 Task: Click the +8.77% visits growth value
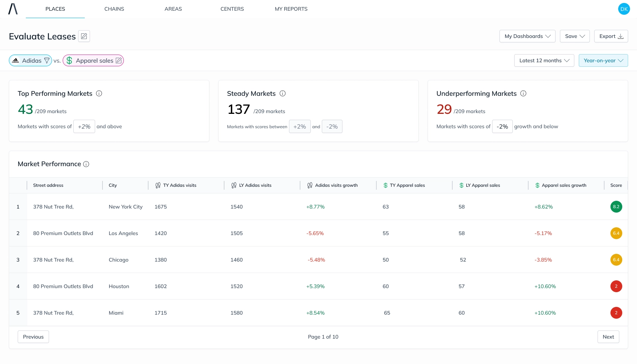click(316, 207)
